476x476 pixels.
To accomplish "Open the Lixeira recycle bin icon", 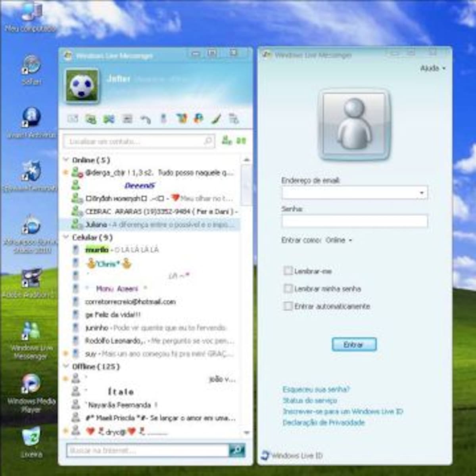I will click(x=31, y=438).
